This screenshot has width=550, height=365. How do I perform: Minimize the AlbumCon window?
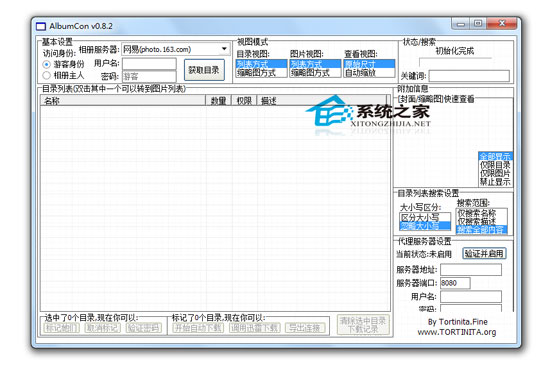click(x=461, y=24)
